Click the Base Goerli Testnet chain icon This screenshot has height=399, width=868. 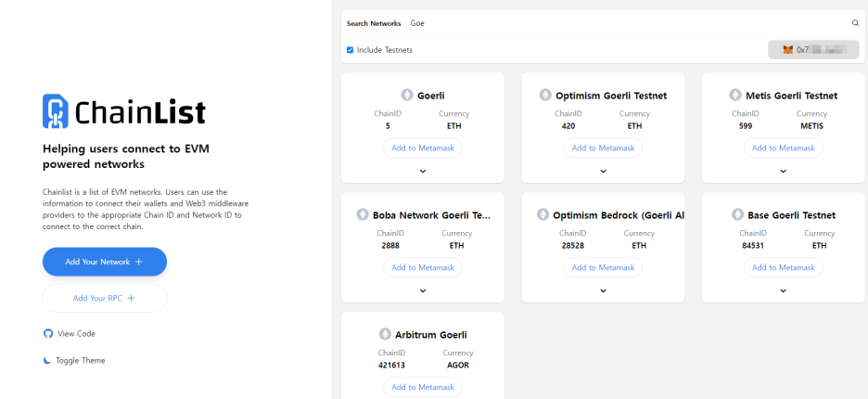(x=737, y=215)
